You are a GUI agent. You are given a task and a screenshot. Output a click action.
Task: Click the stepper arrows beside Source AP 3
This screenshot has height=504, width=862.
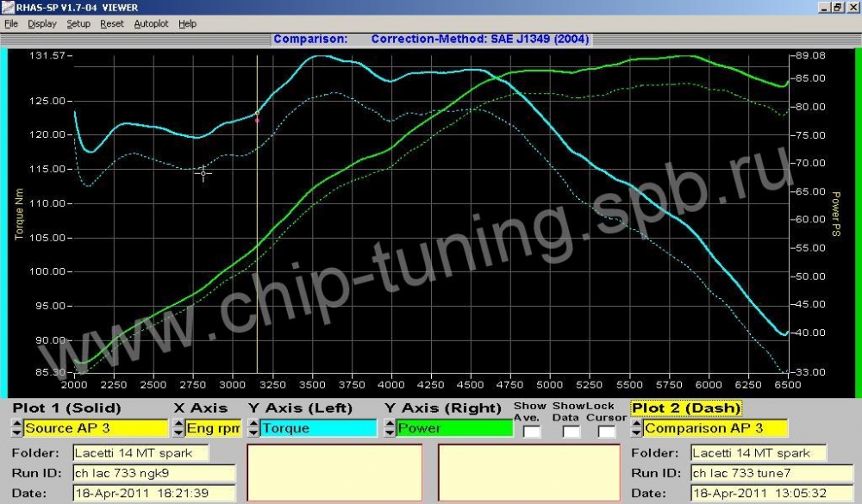(16, 427)
